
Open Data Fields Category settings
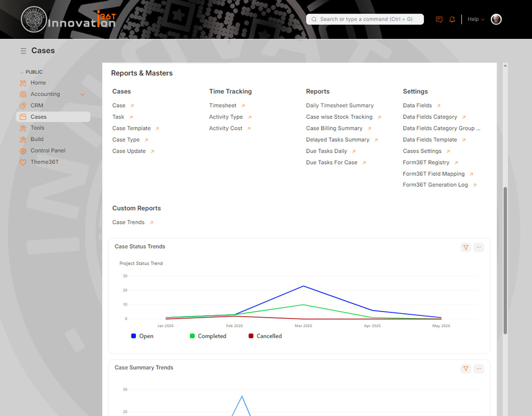tap(430, 117)
